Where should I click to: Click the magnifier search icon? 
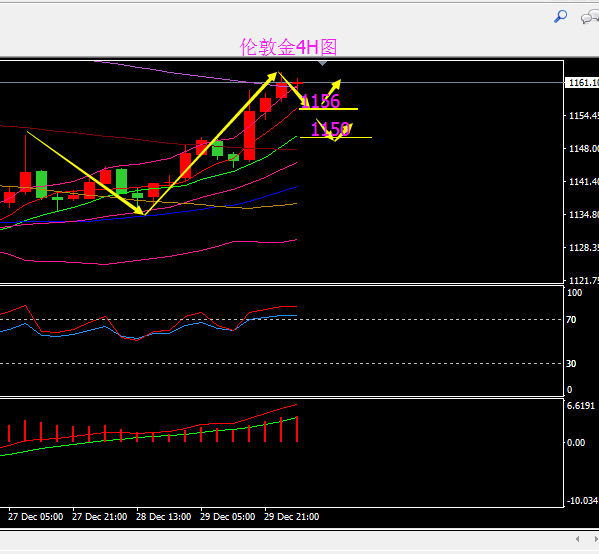[560, 16]
